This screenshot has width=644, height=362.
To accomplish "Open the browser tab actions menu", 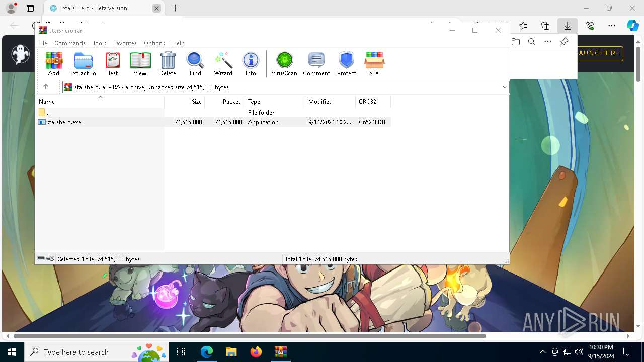I will [x=30, y=8].
